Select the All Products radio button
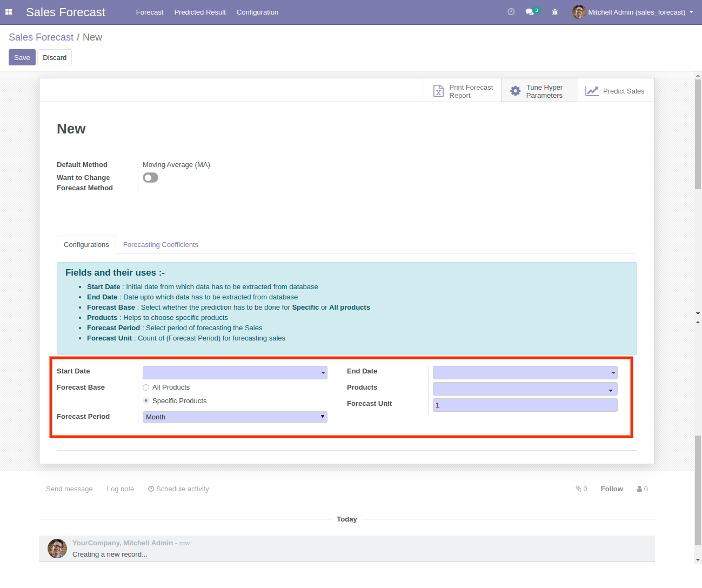This screenshot has height=588, width=702. coord(146,387)
